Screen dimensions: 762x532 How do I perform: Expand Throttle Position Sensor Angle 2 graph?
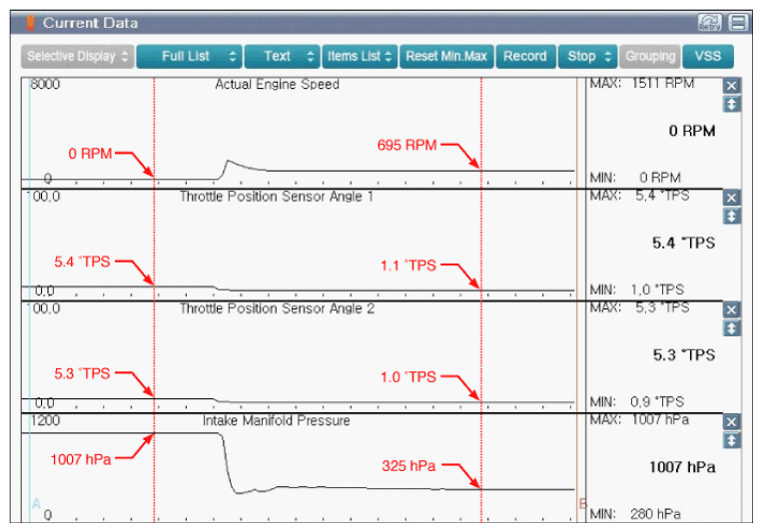click(x=731, y=328)
